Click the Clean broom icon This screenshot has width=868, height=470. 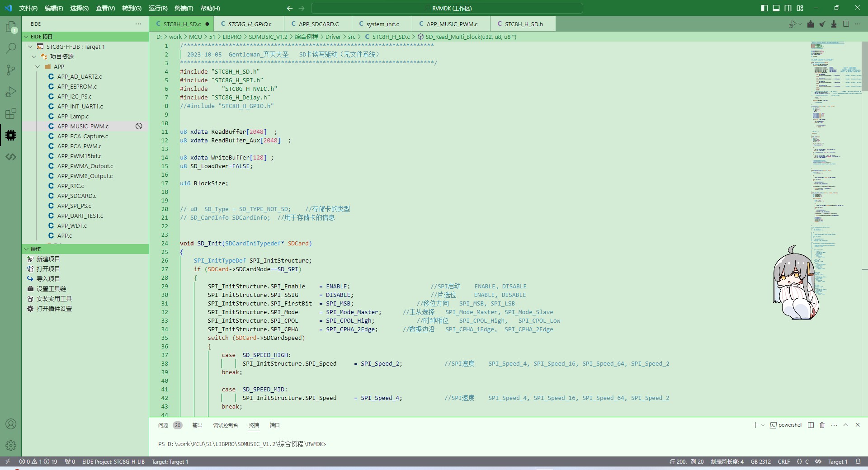[822, 24]
